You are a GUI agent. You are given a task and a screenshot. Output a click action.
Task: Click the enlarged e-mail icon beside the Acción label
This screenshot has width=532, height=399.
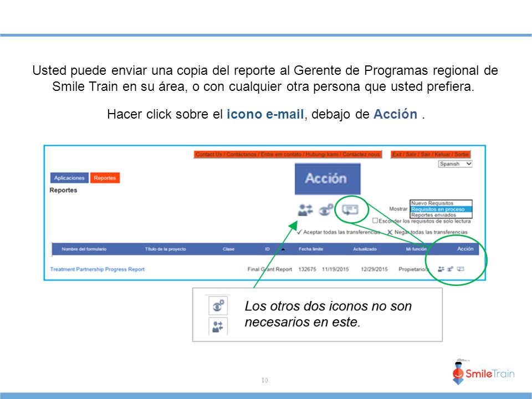point(350,210)
